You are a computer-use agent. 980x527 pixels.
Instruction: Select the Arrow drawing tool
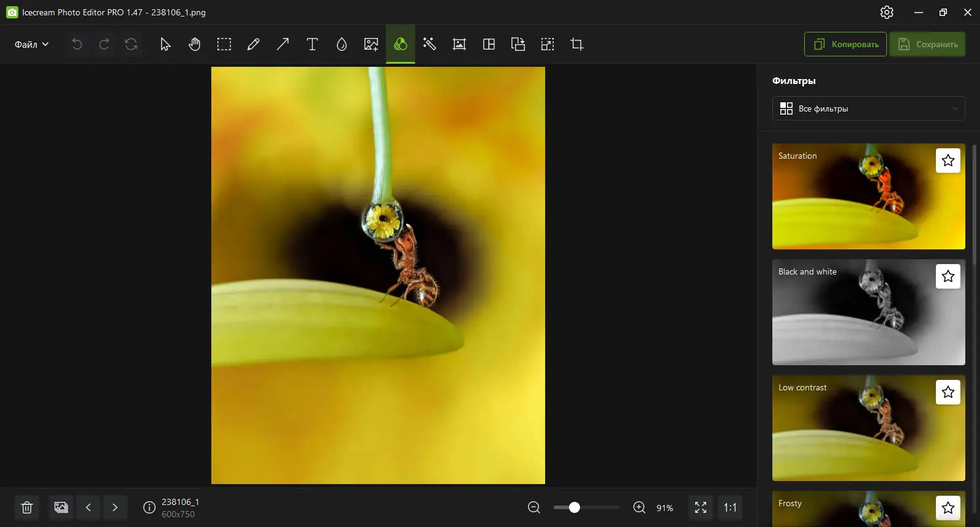pyautogui.click(x=282, y=44)
